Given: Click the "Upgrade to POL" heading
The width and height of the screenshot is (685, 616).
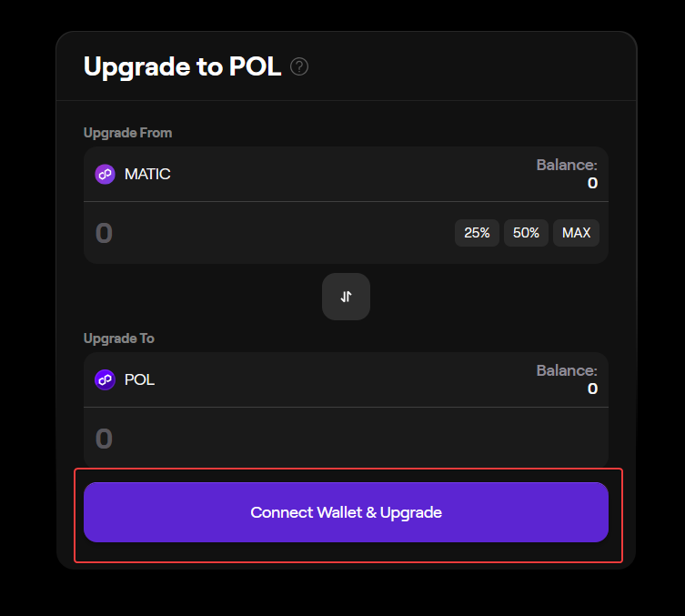Looking at the screenshot, I should pos(182,66).
